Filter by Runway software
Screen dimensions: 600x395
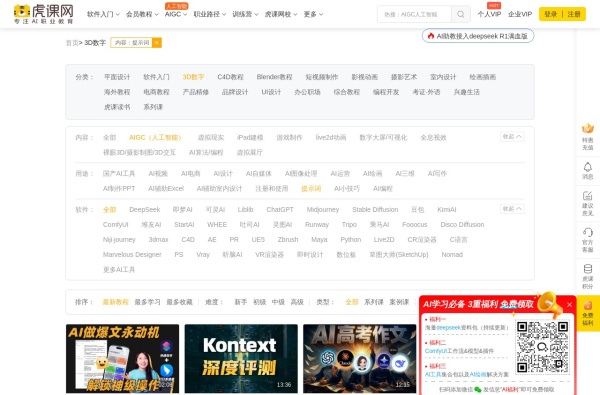coord(317,224)
